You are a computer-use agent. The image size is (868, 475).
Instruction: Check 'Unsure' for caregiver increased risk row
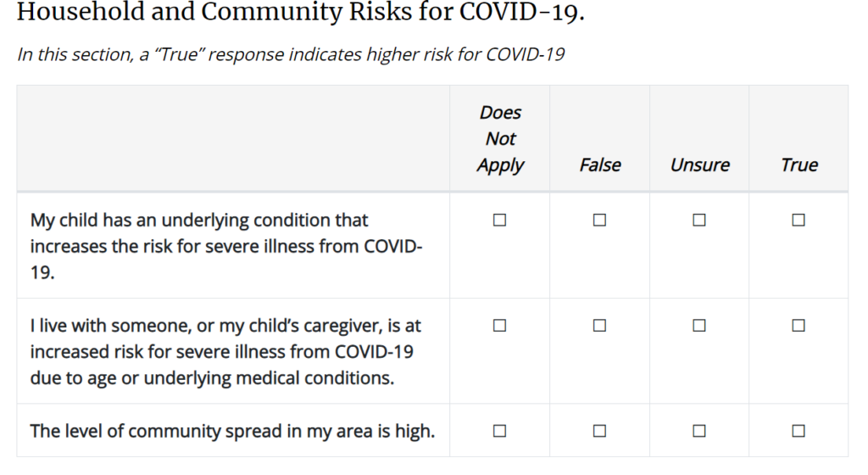click(699, 326)
